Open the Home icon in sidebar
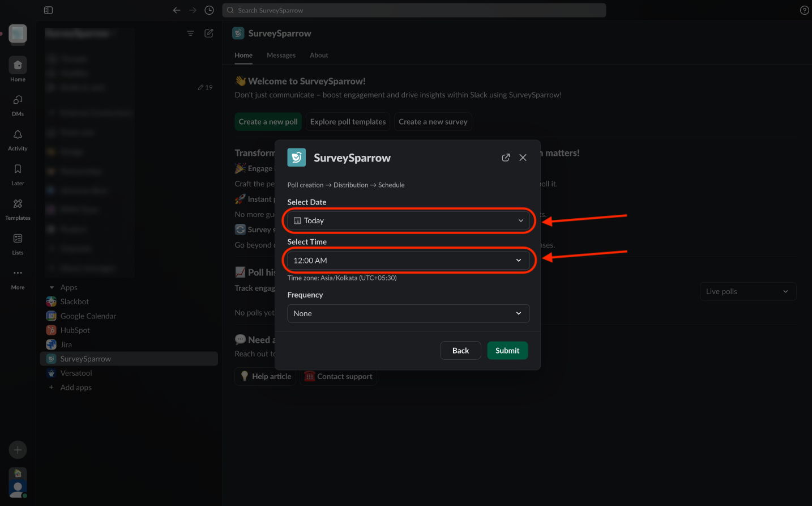The width and height of the screenshot is (812, 506). (x=18, y=66)
